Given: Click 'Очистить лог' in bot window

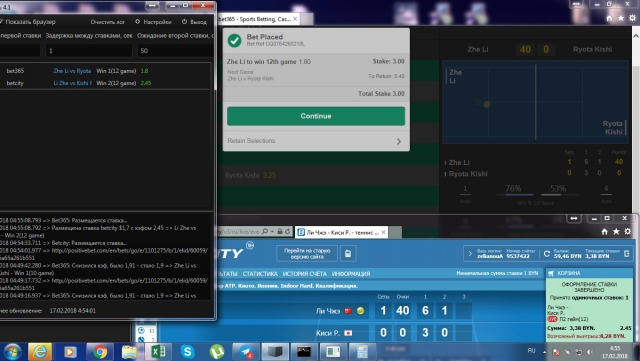Looking at the screenshot, I should tap(108, 22).
